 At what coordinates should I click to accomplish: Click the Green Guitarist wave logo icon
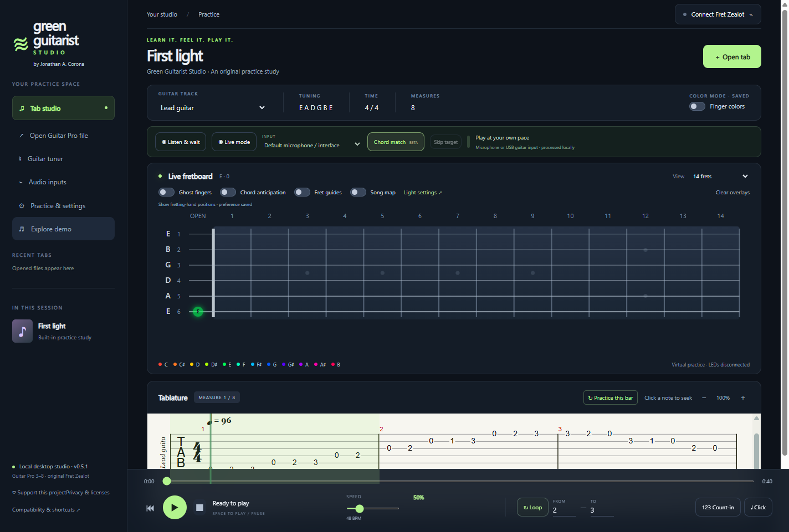coord(21,44)
